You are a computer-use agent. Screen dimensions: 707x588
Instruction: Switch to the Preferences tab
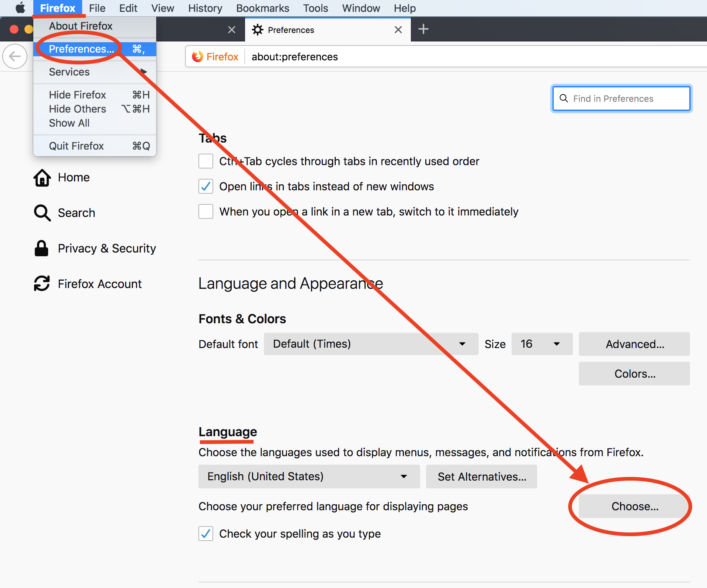(x=328, y=30)
